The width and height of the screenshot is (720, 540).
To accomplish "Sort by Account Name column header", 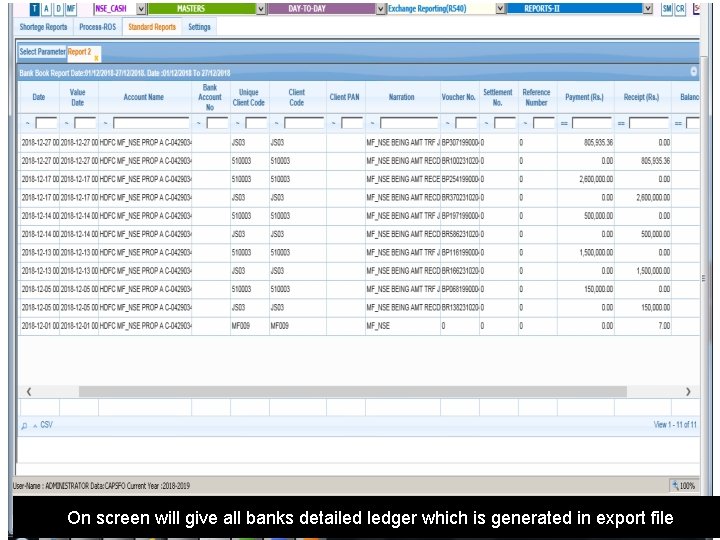I will click(144, 97).
